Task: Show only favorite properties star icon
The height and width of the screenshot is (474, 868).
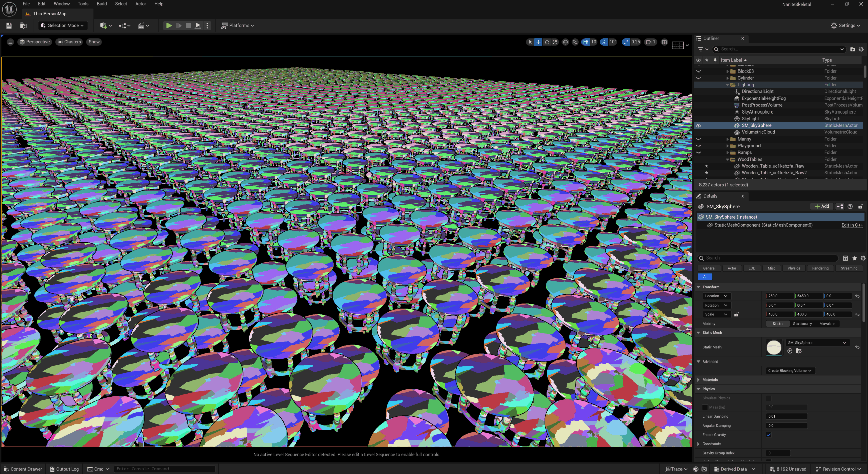Action: pyautogui.click(x=854, y=258)
